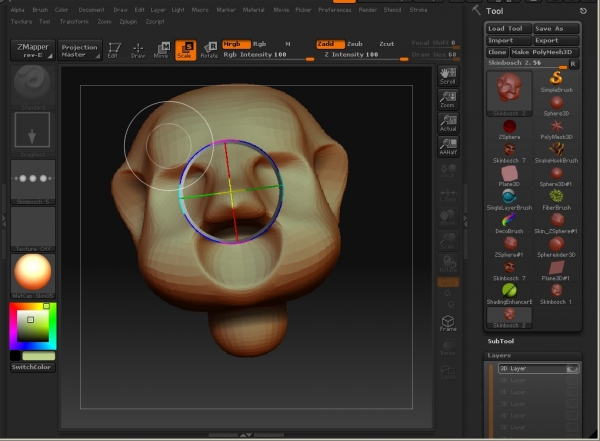Toggle the Mrgb paint mode
The image size is (600, 441).
236,44
